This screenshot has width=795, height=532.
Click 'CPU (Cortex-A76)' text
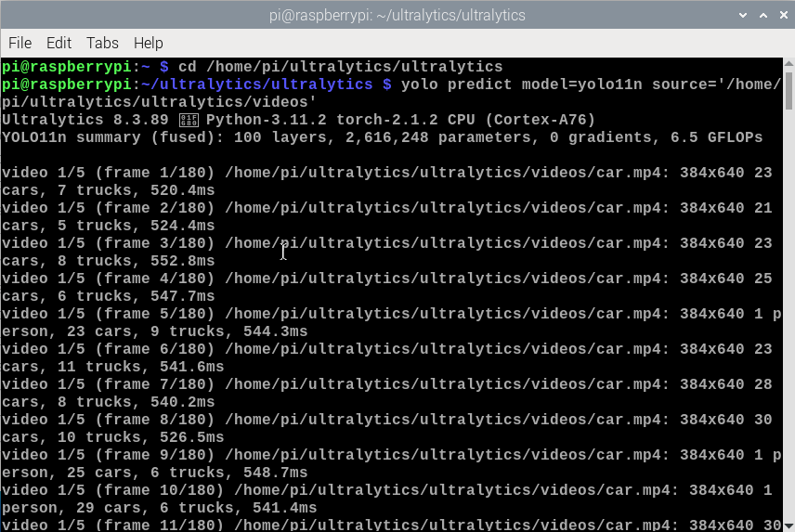coord(521,120)
